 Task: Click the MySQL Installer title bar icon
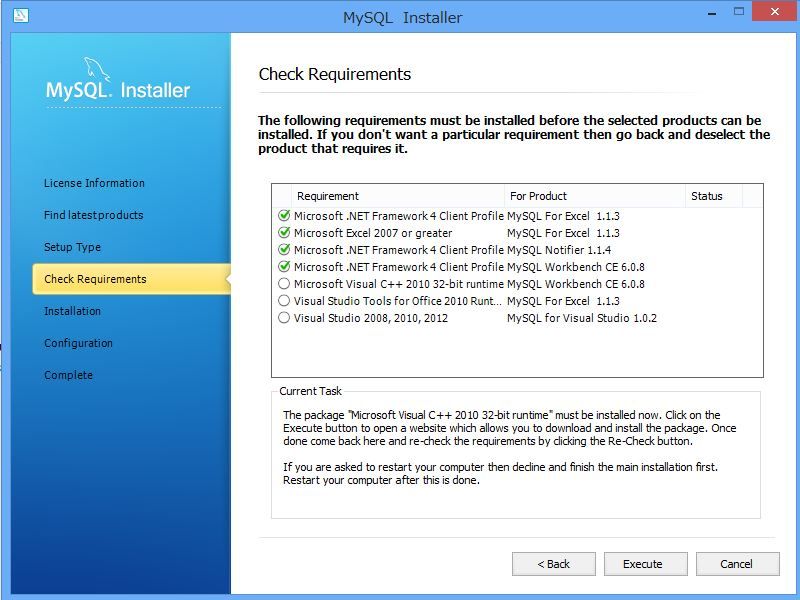[x=21, y=15]
